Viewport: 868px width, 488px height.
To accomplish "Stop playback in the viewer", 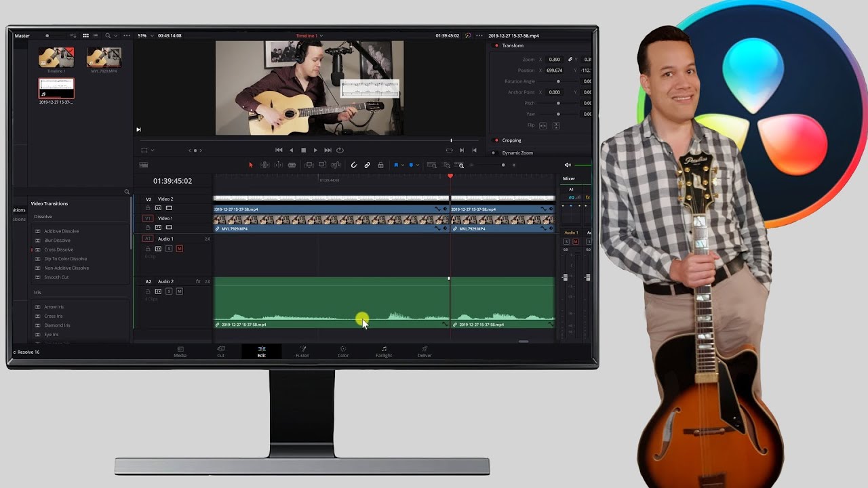I will click(303, 150).
